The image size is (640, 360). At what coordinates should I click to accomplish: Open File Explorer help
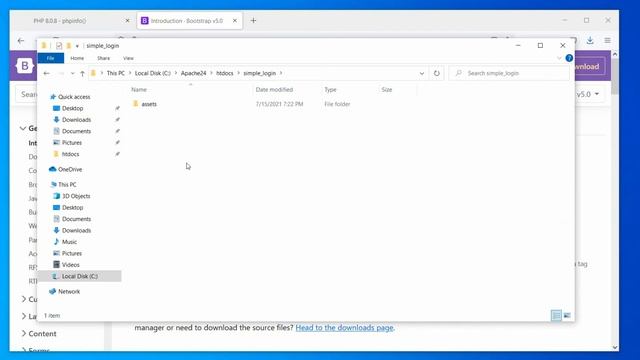[569, 58]
